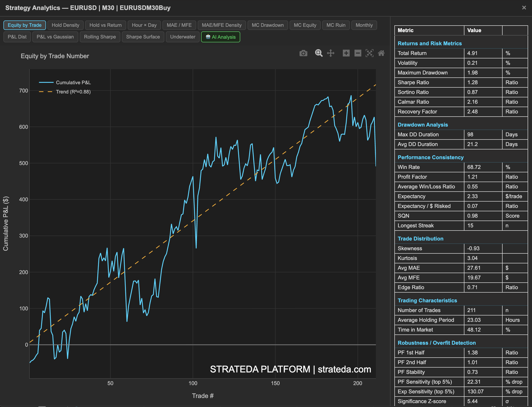Select the Sharpe Surface view
Viewport: 532px width, 407px height.
(x=143, y=37)
